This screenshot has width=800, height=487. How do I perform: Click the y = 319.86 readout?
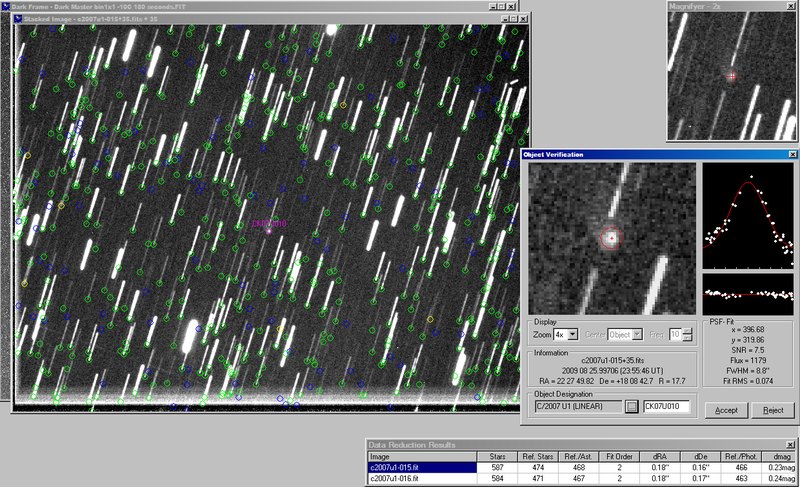[748, 340]
